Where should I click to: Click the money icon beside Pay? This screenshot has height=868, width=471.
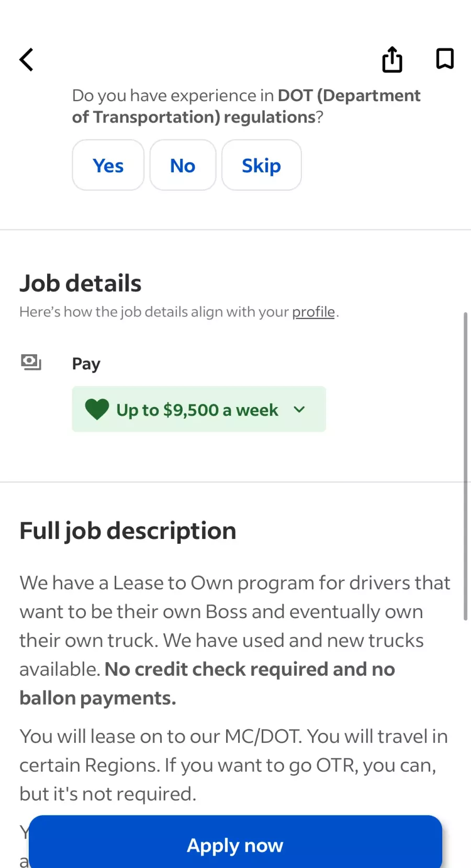tap(31, 362)
